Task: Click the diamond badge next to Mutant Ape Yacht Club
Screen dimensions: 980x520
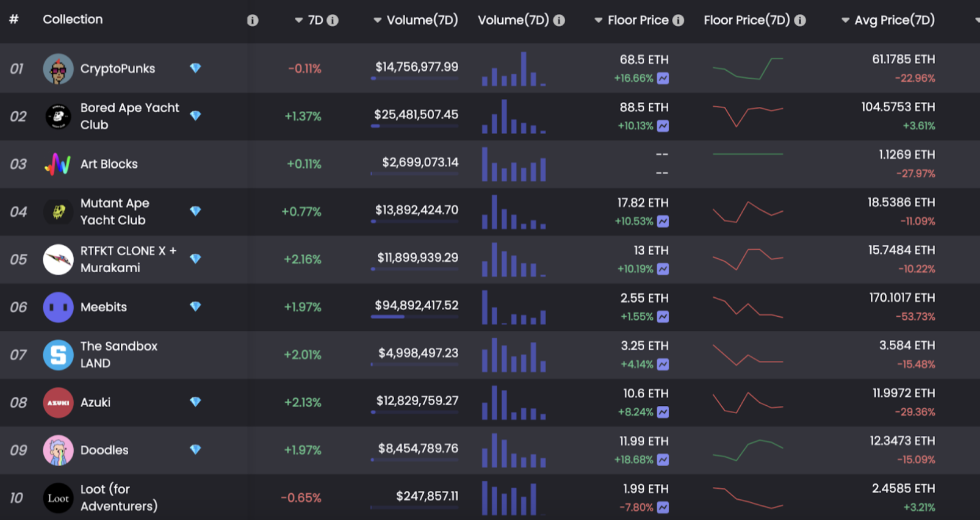Action: [x=195, y=211]
